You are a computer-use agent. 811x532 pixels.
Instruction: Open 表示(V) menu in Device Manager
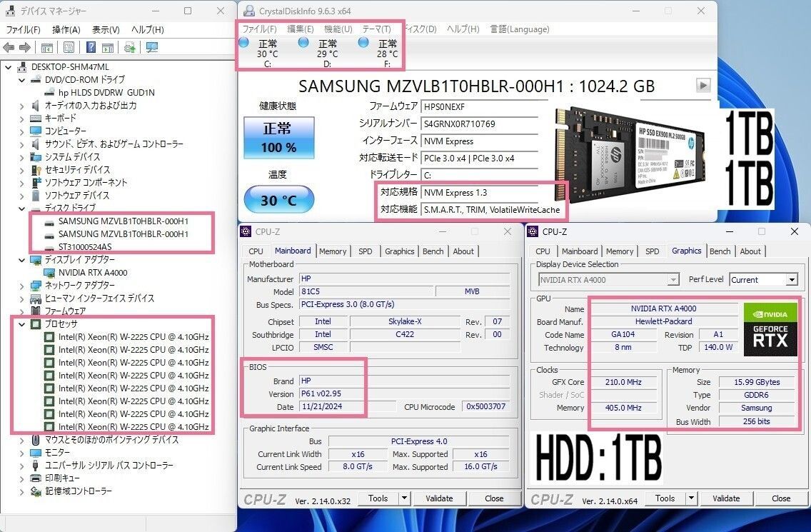106,29
